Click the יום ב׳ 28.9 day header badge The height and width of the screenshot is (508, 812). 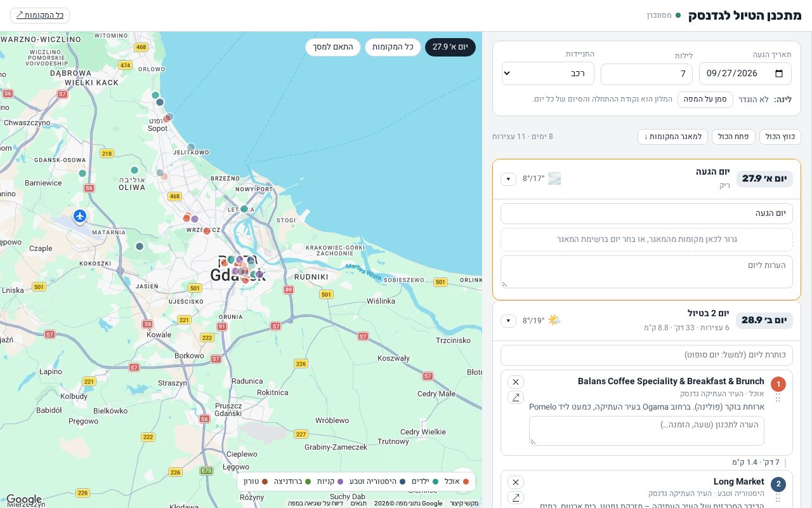(764, 320)
